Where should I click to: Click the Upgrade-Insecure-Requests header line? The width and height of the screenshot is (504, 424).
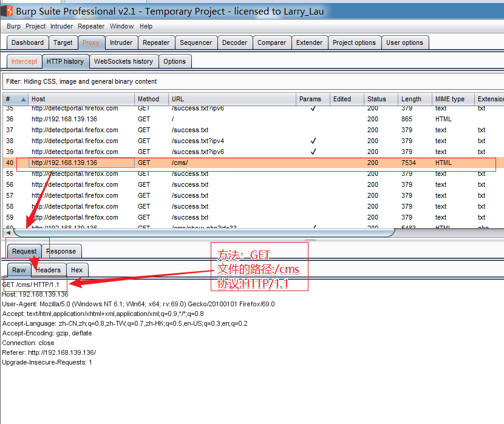[47, 362]
